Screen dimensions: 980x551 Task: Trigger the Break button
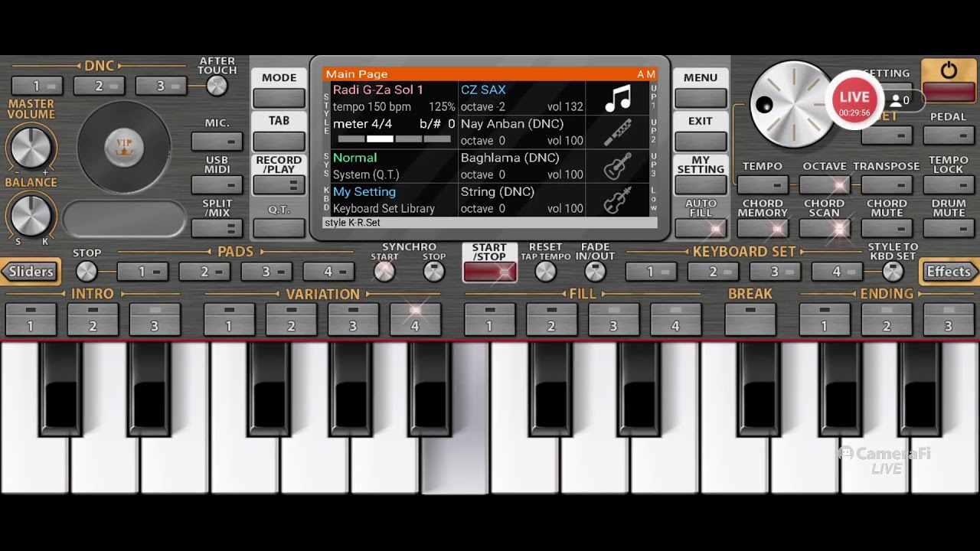point(750,319)
